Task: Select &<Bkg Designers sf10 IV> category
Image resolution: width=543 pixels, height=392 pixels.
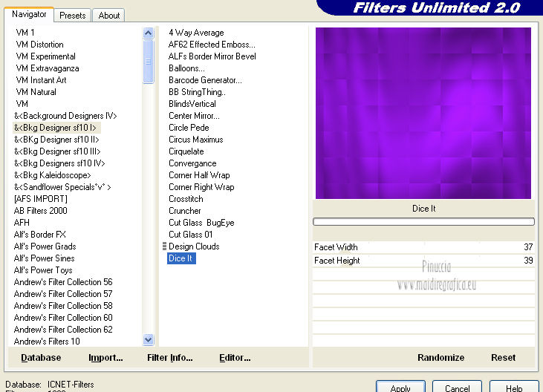Action: pyautogui.click(x=59, y=163)
